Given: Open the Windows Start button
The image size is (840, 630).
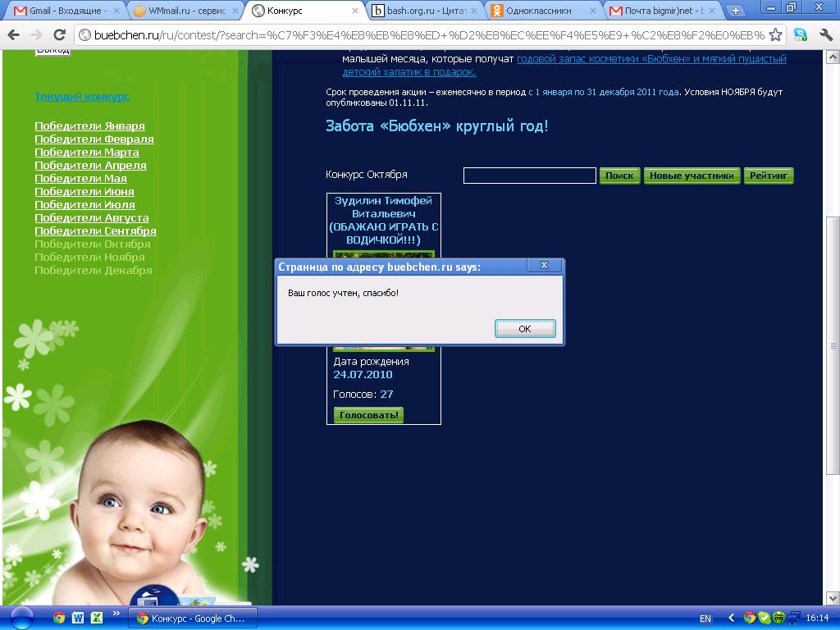Looking at the screenshot, I should pyautogui.click(x=22, y=619).
